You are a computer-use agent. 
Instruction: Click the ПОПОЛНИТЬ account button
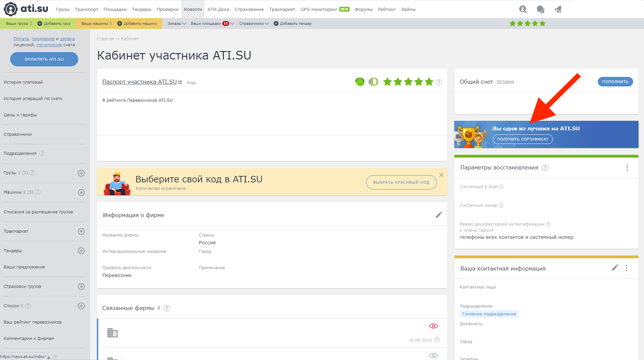(x=615, y=82)
